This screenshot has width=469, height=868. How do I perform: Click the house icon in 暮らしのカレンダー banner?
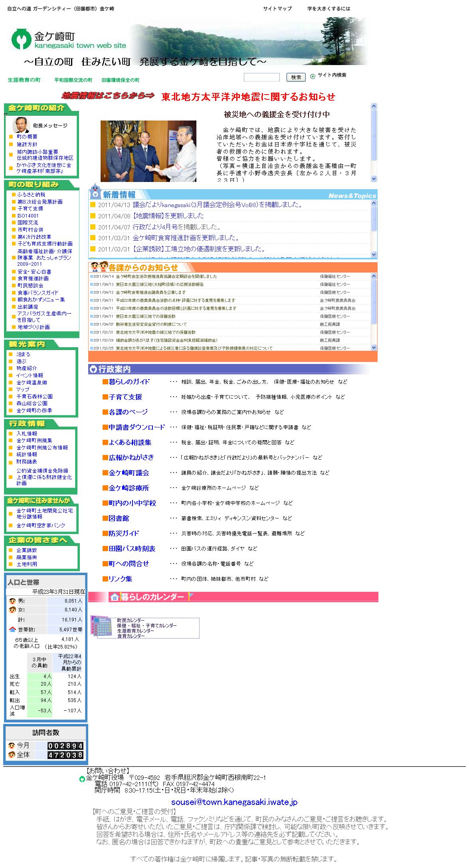(x=115, y=597)
